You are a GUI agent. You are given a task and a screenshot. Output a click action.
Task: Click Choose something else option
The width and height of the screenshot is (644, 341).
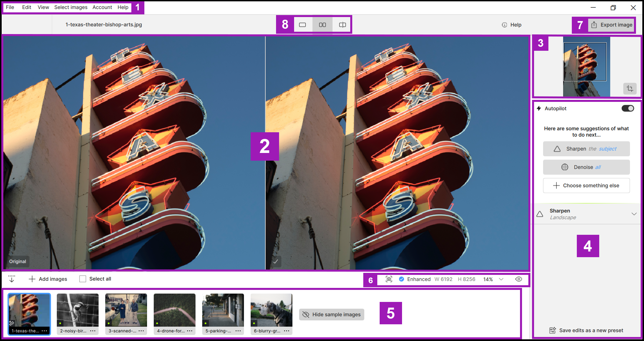tap(587, 185)
